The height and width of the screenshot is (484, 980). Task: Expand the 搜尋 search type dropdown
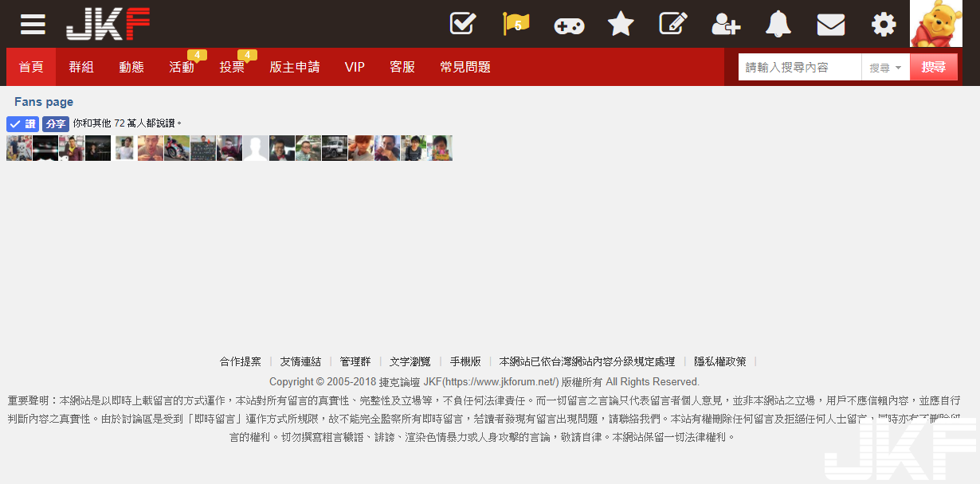click(885, 68)
